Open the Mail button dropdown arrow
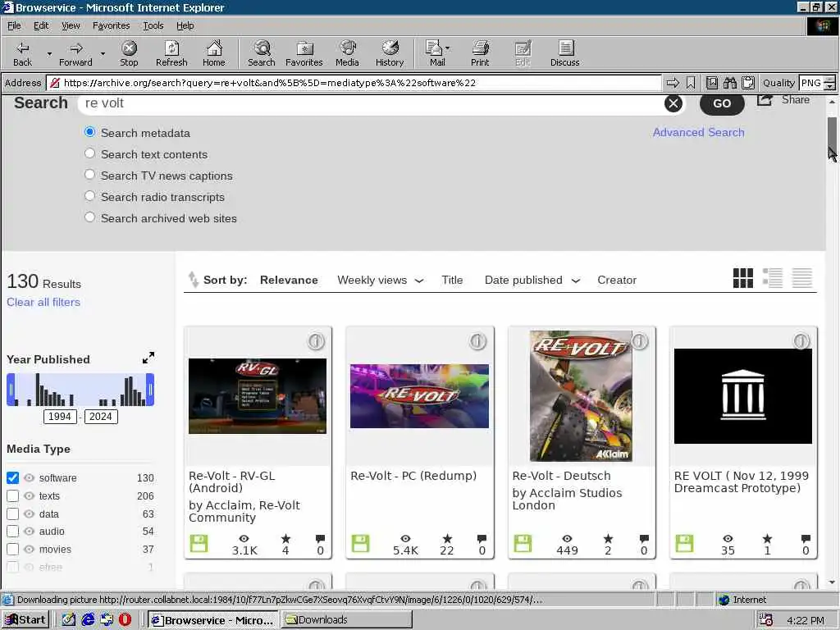840x630 pixels. 448,48
